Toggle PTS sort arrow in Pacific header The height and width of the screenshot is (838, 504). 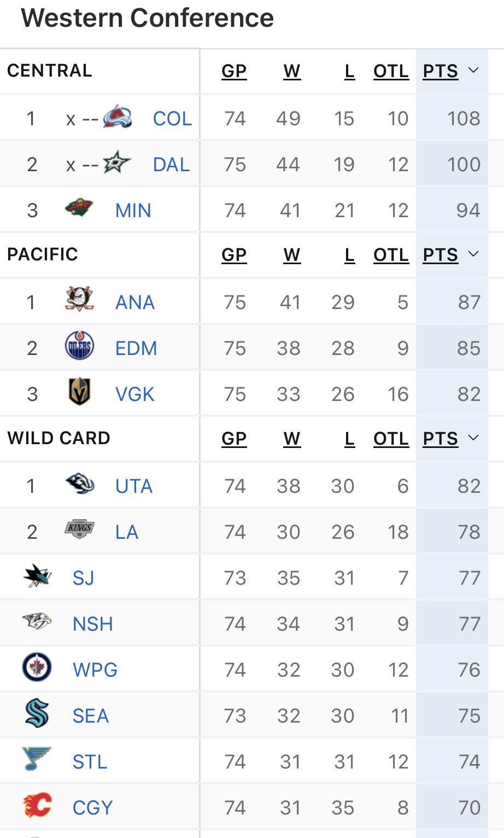point(473,254)
